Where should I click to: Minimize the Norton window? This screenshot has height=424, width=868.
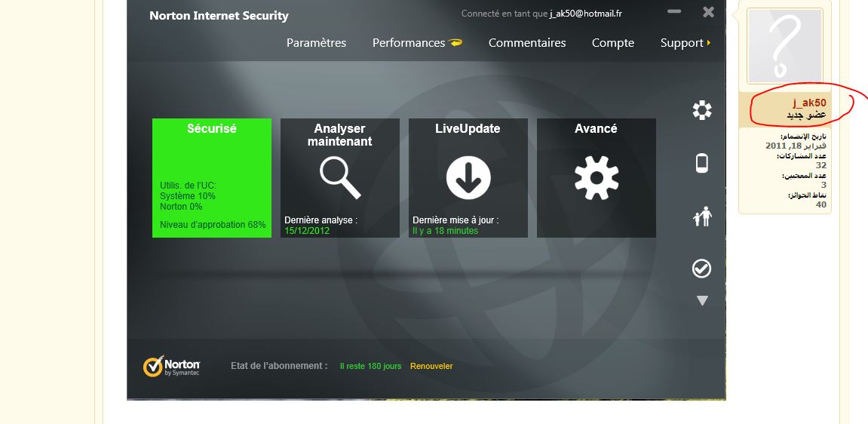[x=674, y=11]
